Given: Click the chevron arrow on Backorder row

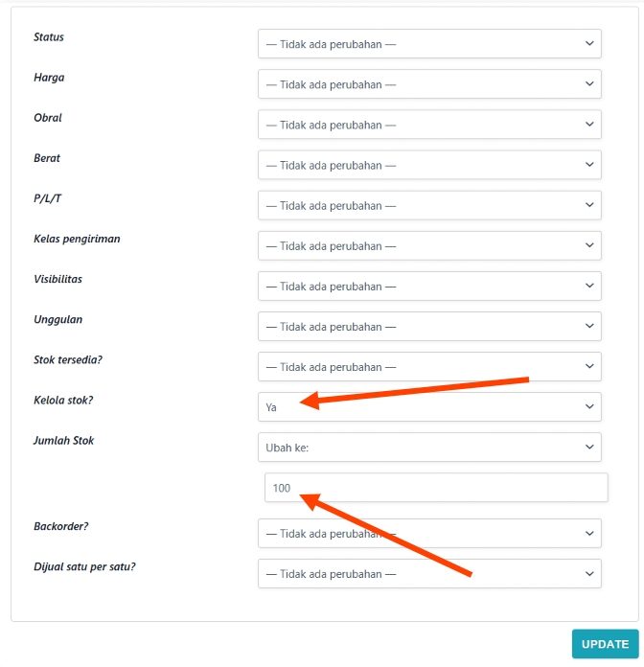Looking at the screenshot, I should tap(589, 533).
